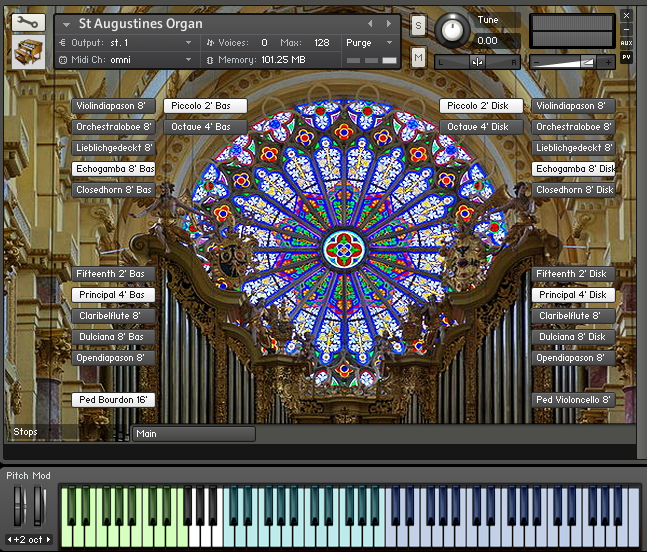Toggle left Orchestraloboe 8' stop
The width and height of the screenshot is (647, 552).
[x=113, y=127]
